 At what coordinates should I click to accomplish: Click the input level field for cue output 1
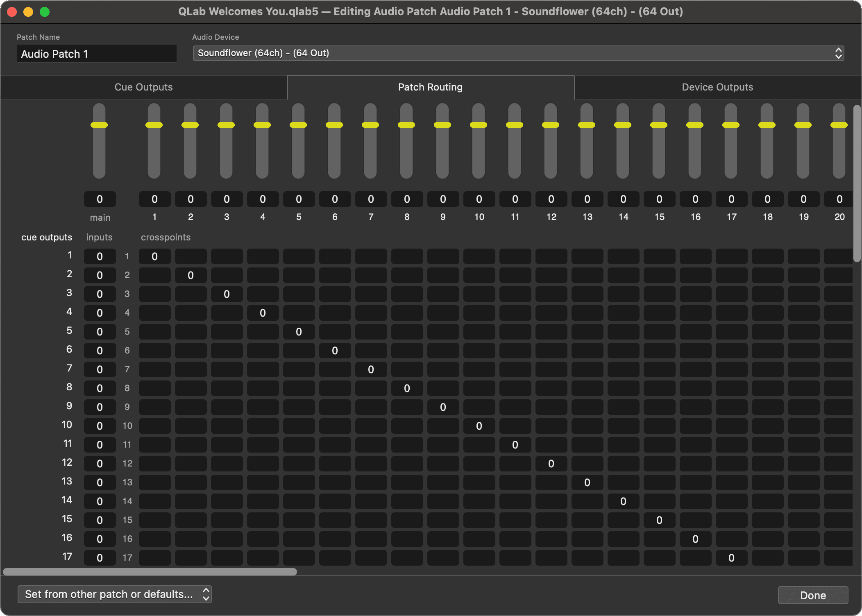pos(100,256)
